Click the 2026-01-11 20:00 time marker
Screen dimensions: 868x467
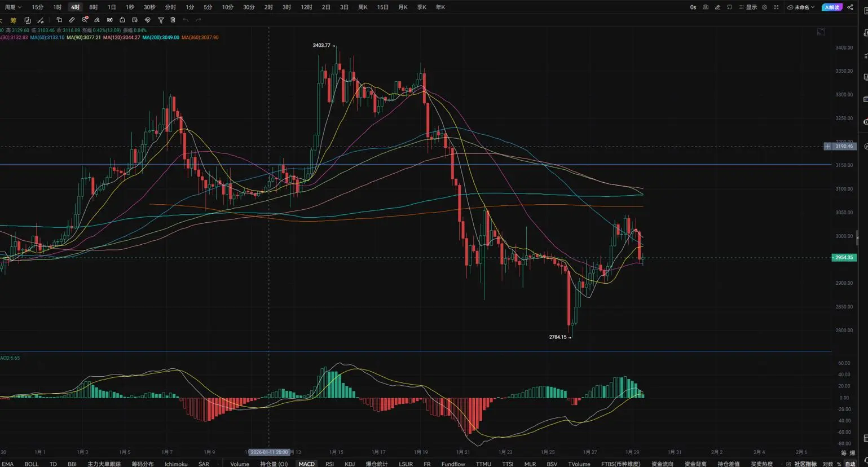coord(269,452)
